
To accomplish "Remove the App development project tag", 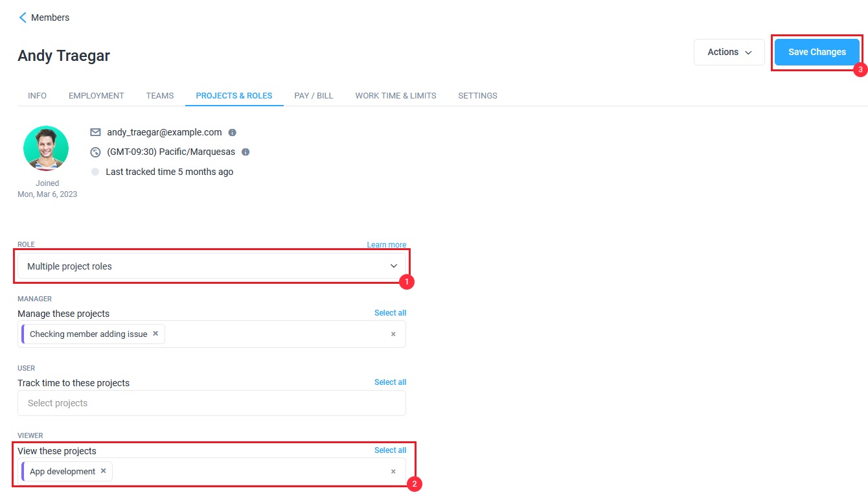I will [x=103, y=472].
